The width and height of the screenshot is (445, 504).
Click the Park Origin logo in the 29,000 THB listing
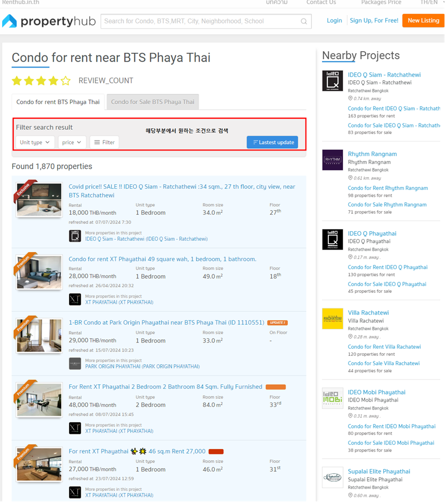75,364
